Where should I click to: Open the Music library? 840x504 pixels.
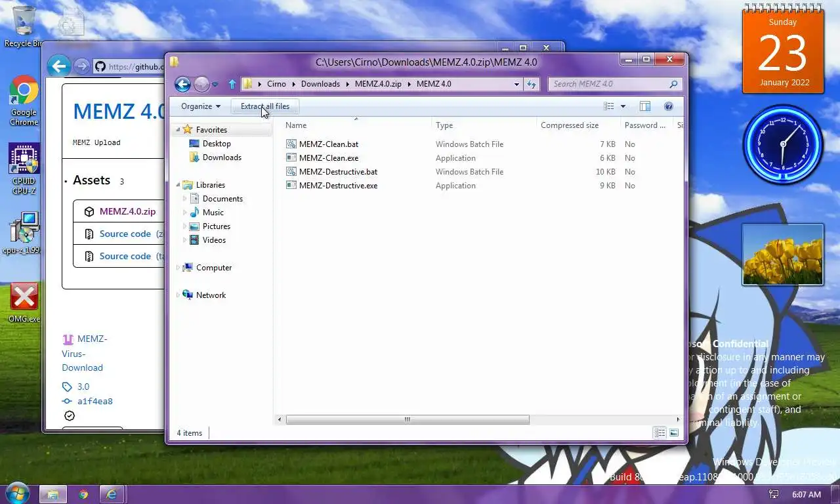coord(213,213)
